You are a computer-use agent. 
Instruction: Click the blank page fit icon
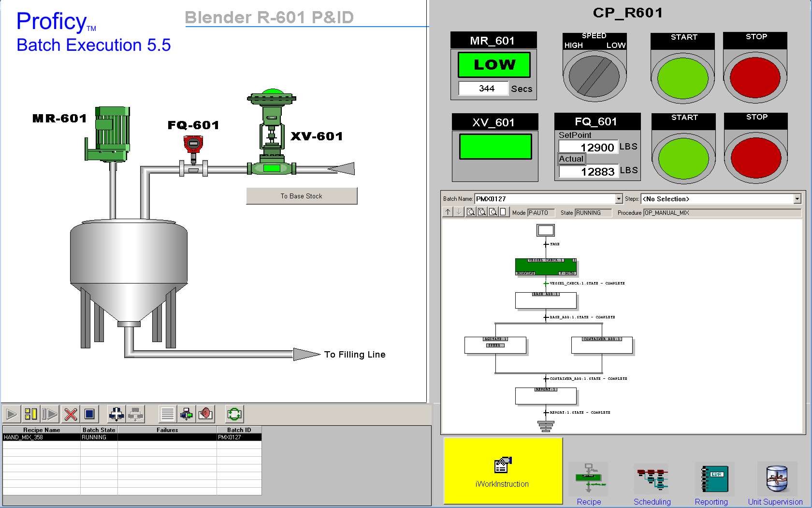point(504,212)
